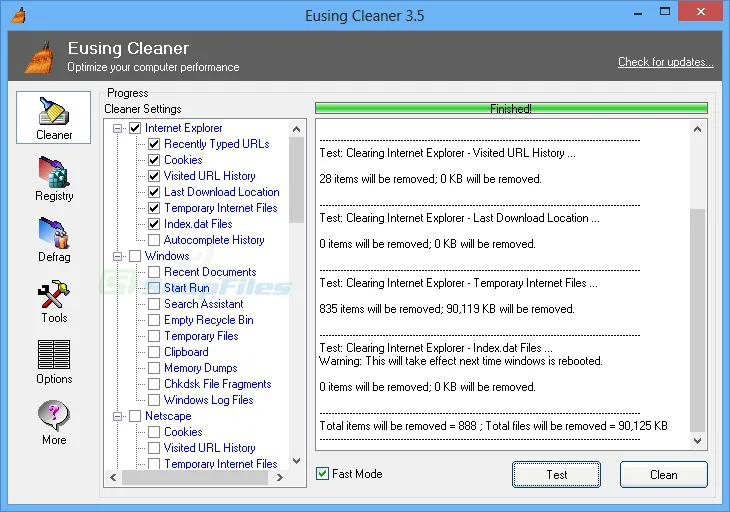730x512 pixels.
Task: Click the '835 items will be removed' result line
Action: coord(447,309)
